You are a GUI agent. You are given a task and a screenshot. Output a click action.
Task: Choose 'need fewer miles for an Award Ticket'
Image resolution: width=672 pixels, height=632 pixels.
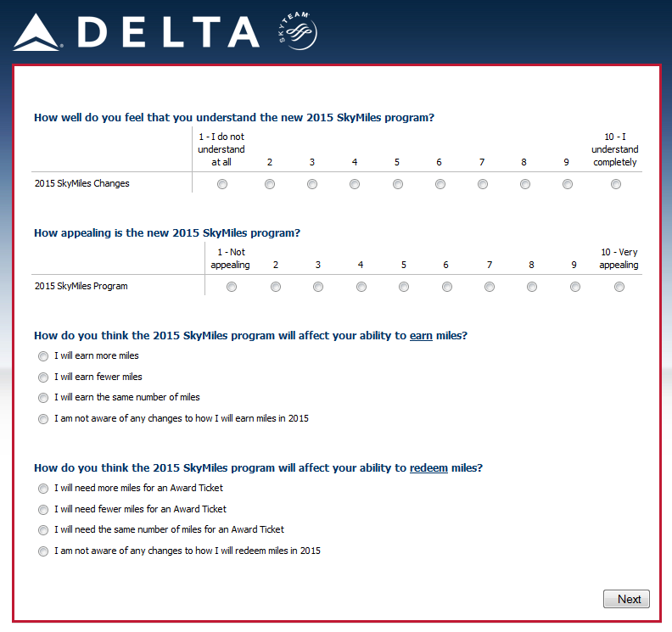tap(43, 510)
